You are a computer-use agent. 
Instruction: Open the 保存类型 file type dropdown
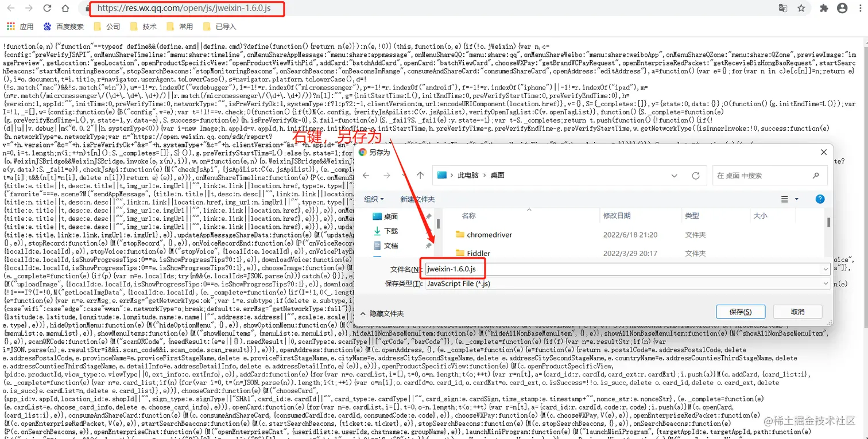click(x=627, y=283)
